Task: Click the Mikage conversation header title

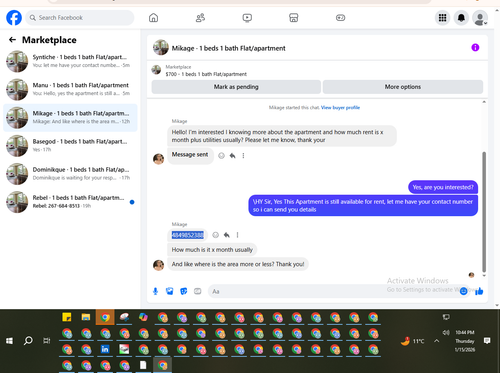Action: [229, 48]
